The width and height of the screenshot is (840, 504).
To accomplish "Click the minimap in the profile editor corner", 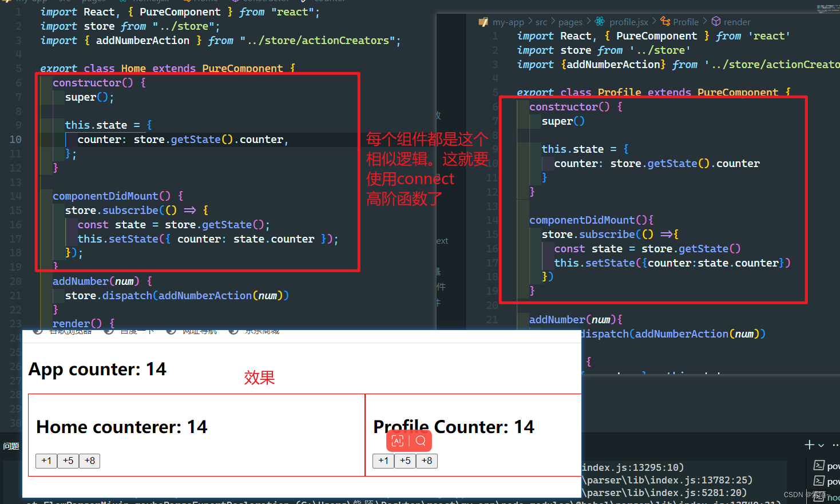I will click(828, 9).
